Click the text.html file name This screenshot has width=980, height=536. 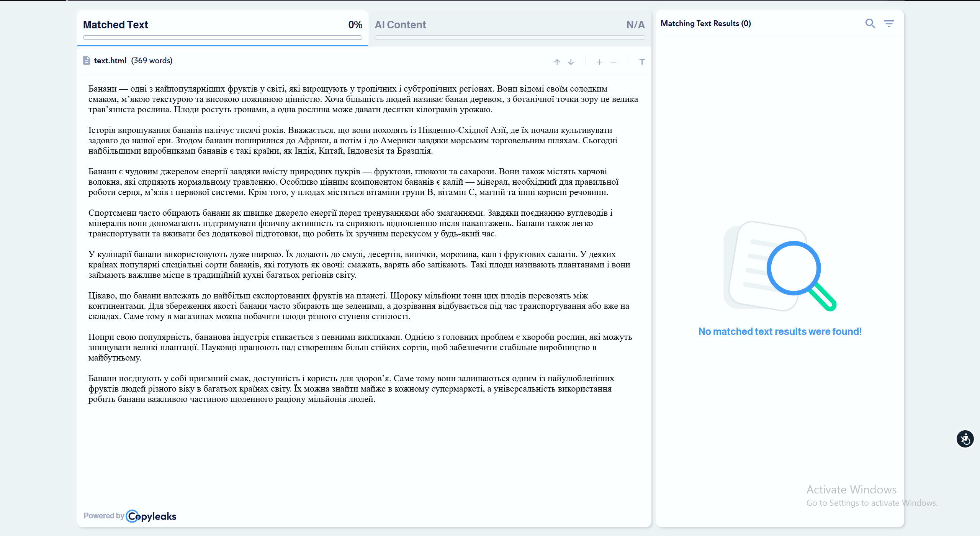click(110, 61)
